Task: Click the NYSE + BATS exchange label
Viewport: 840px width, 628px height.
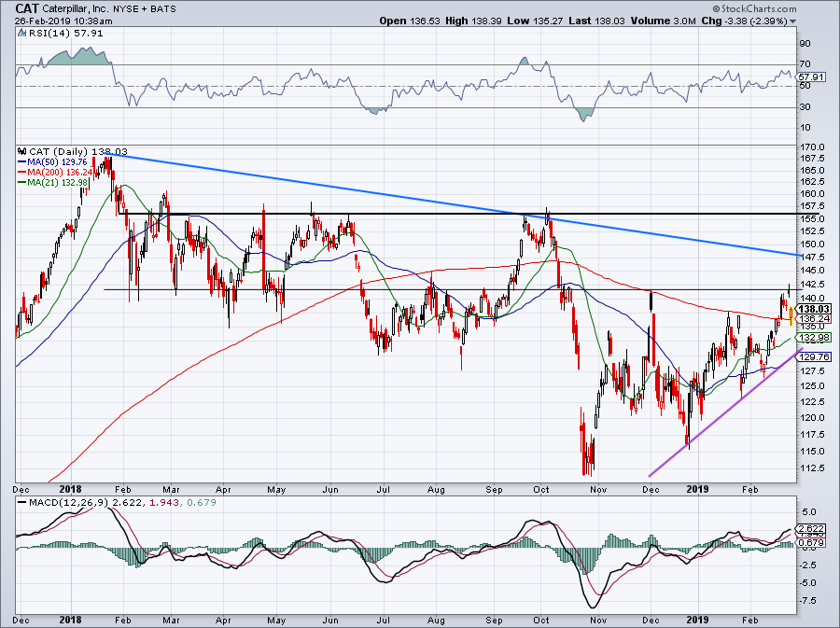Action: point(144,9)
